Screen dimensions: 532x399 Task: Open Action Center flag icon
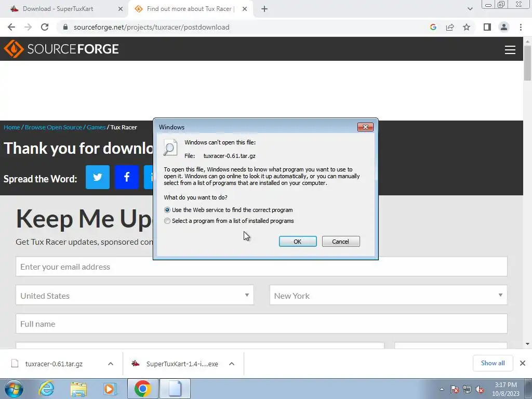coord(455,389)
